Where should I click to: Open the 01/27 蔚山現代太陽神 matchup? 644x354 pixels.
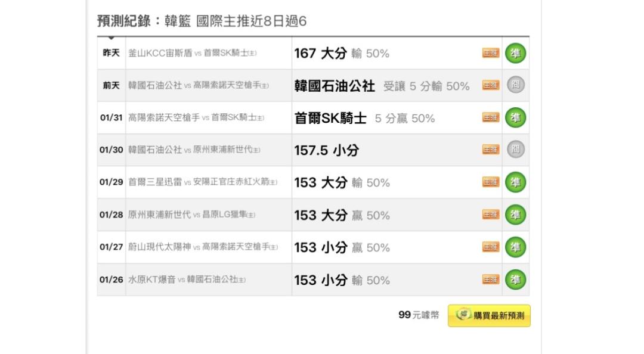(x=203, y=247)
